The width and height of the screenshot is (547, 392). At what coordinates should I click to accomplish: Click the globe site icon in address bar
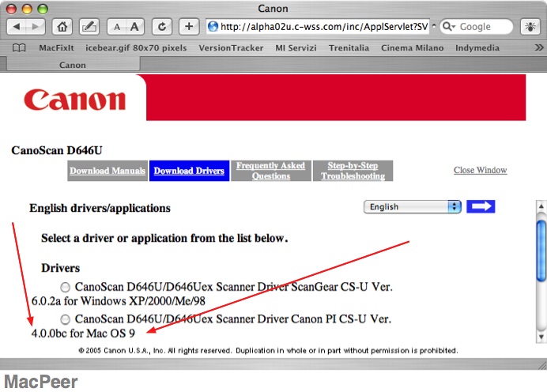(213, 27)
